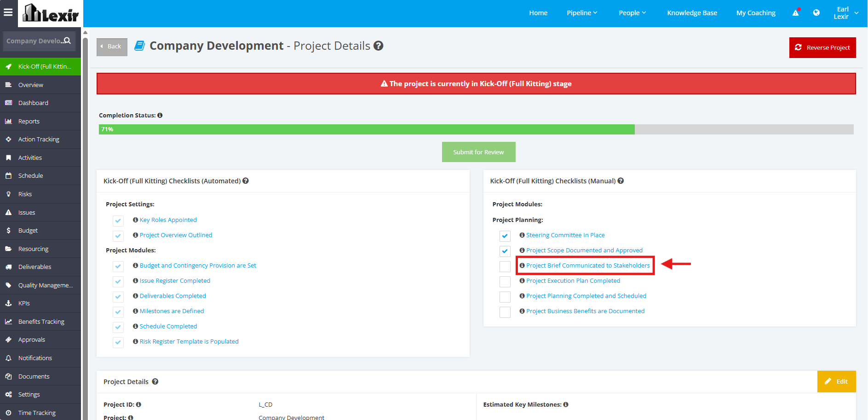Click the globe icon in top bar
Screen dimensions: 868x420
816,12
